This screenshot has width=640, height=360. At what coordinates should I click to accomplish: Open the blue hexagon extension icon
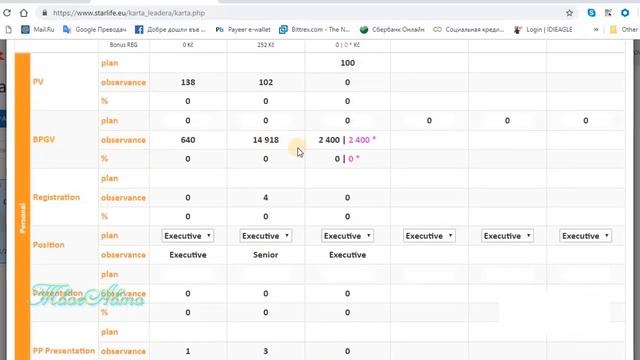[x=625, y=13]
